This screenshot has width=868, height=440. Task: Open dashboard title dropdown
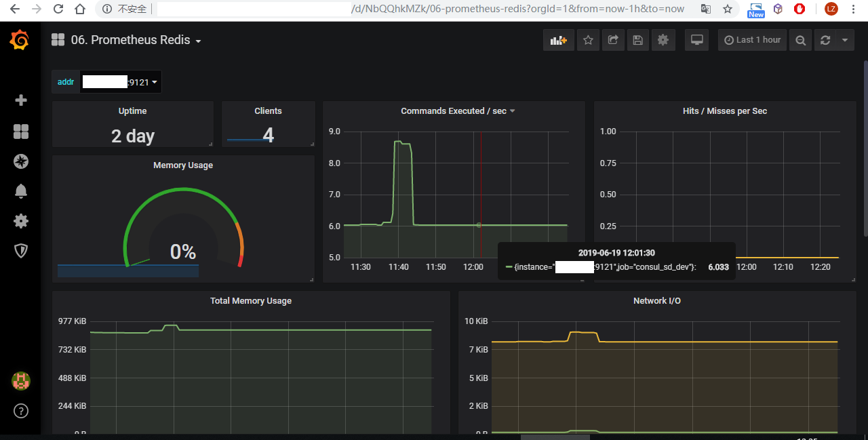136,40
